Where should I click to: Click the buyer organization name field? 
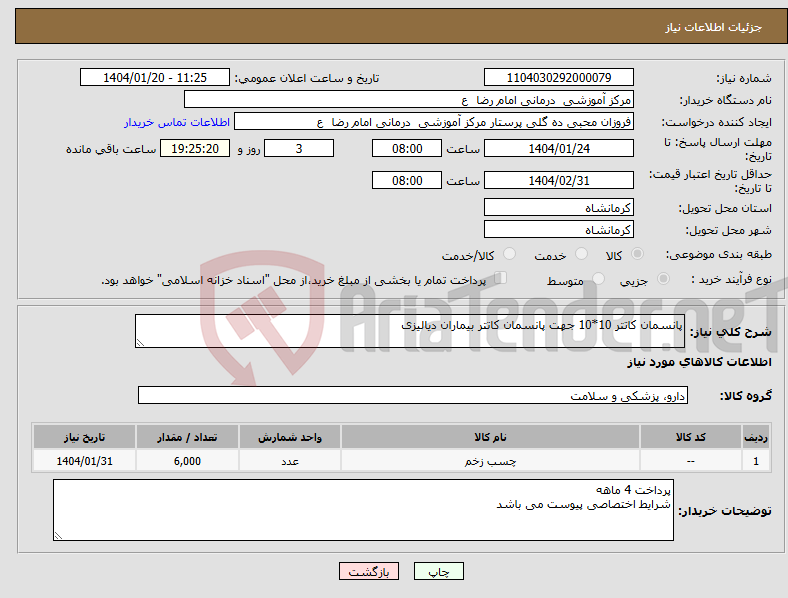click(409, 99)
